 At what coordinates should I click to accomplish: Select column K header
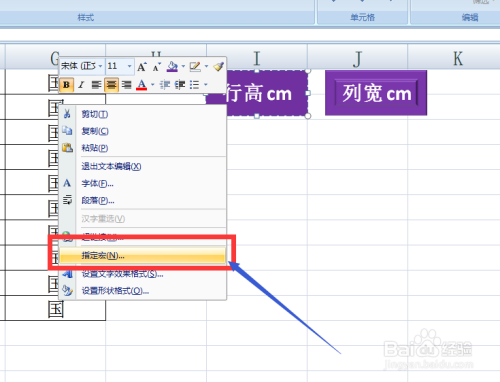pyautogui.click(x=458, y=58)
